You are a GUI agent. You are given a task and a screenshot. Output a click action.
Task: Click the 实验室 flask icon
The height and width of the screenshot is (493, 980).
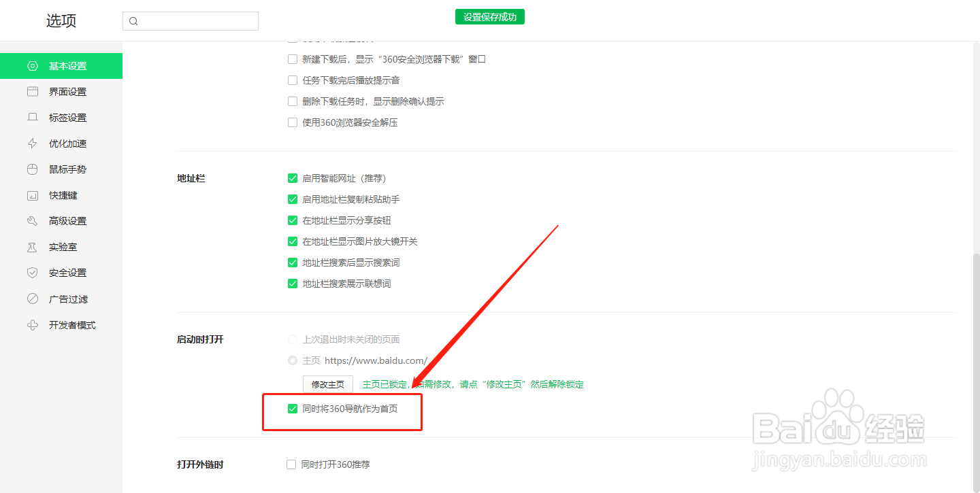[x=32, y=247]
